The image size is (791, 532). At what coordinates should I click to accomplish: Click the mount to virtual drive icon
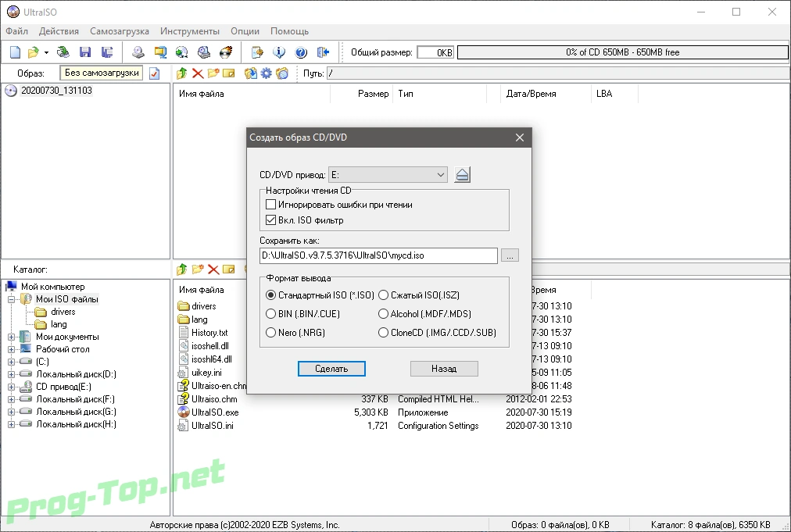click(204, 52)
